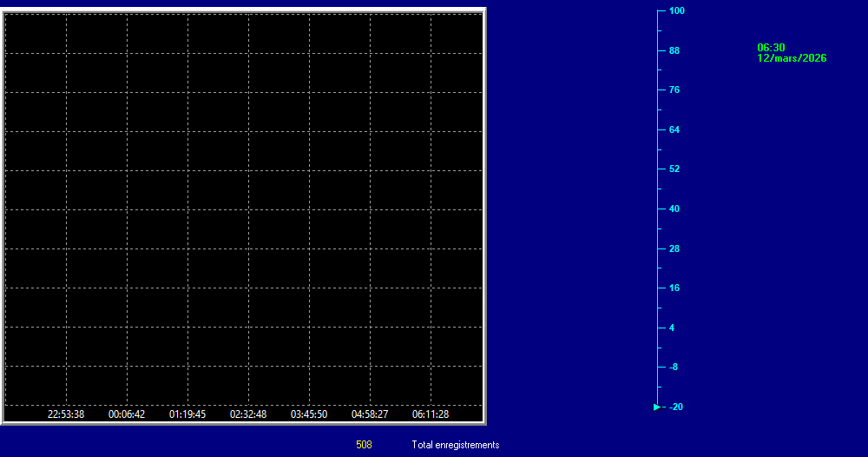Click the 76 mark on vertical scale
Image resolution: width=868 pixels, height=457 pixels.
click(x=674, y=90)
